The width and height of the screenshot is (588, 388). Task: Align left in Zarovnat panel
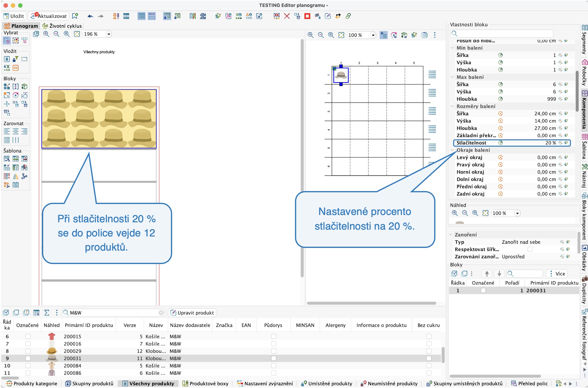click(x=7, y=131)
